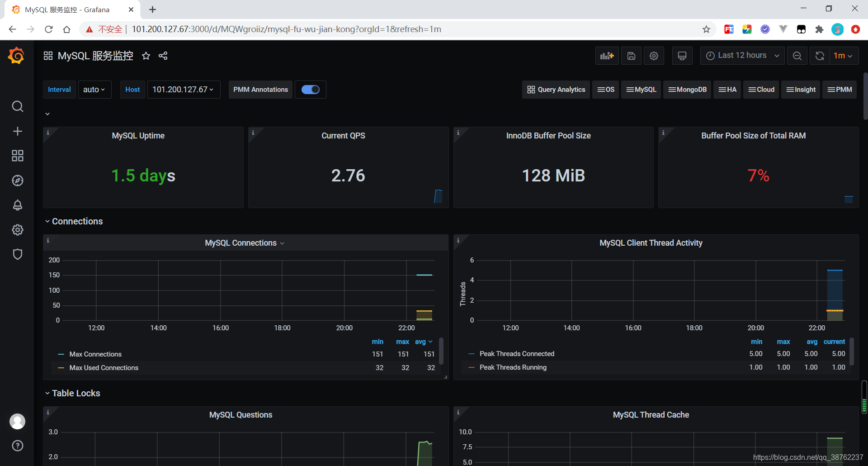Open the HA dashboards menu

tap(727, 90)
